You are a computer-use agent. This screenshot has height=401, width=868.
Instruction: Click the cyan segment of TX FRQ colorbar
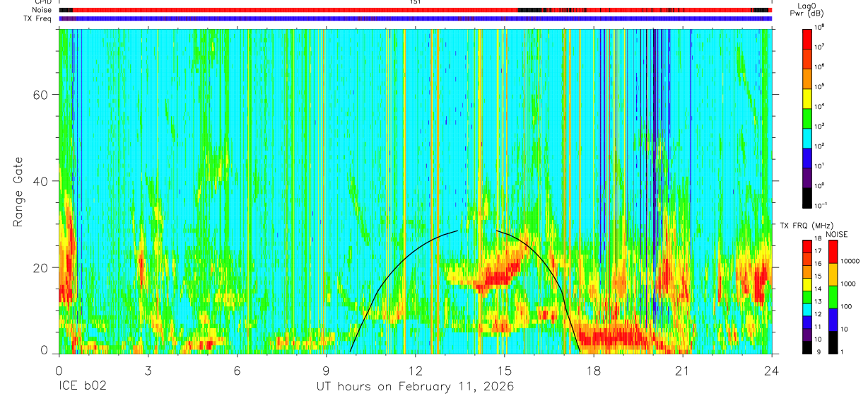click(807, 310)
